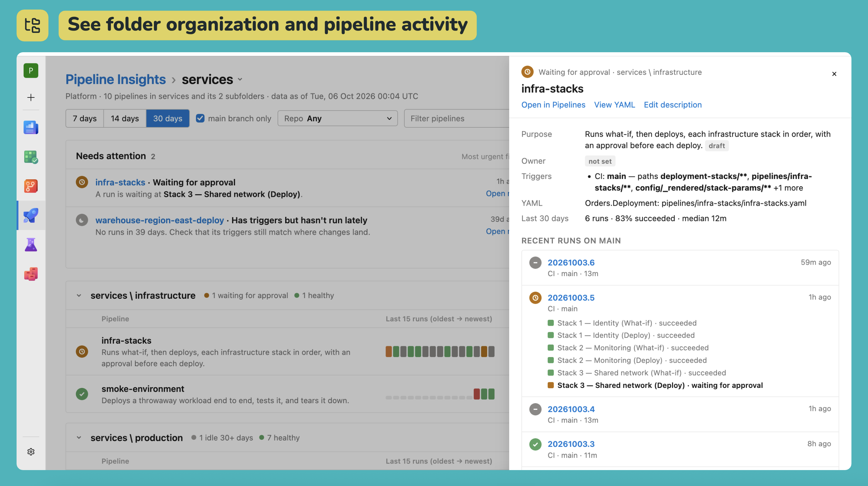868x486 pixels.
Task: Open run 20261003.5 link
Action: click(x=571, y=298)
